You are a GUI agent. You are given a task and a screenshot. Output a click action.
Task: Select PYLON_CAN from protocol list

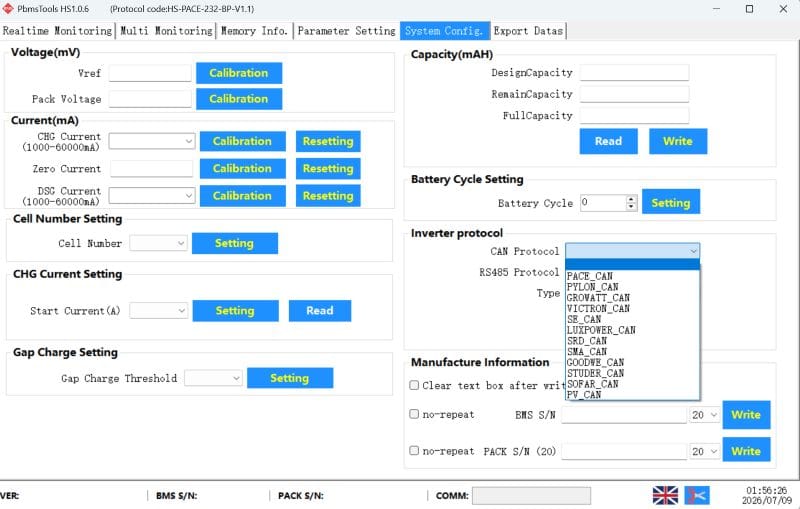[x=633, y=287]
